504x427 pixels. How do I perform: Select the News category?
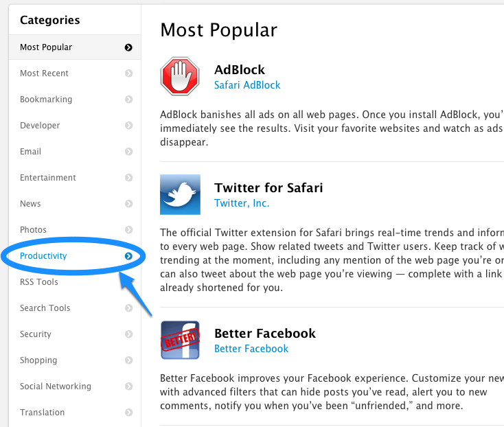pos(30,204)
